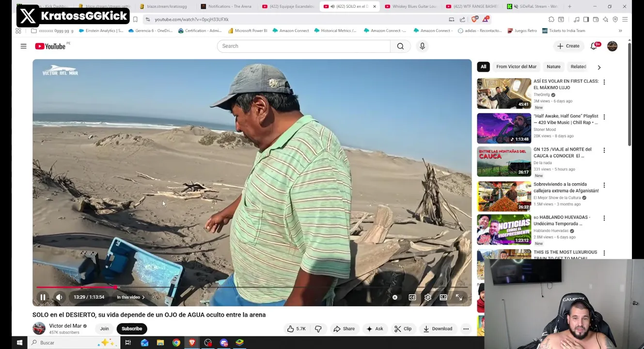Screen dimensions: 644x349
Task: Show more filter chips with right arrow
Action: (599, 67)
